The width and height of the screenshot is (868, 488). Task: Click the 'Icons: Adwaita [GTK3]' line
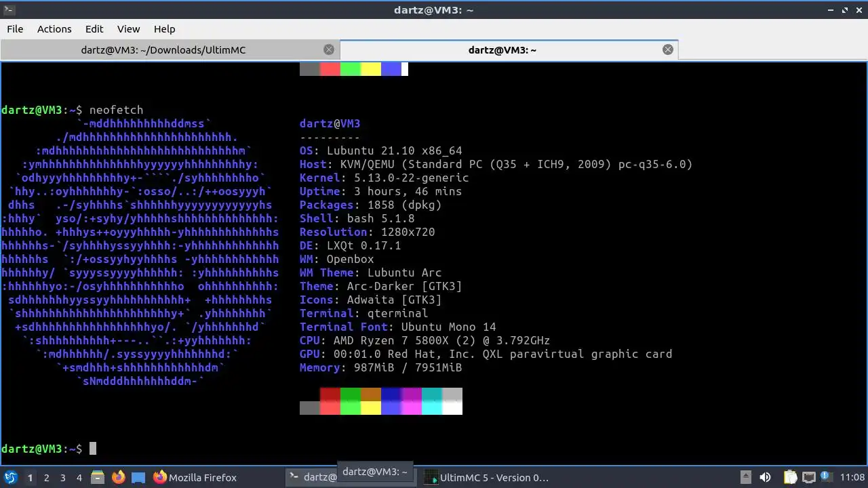click(x=370, y=300)
